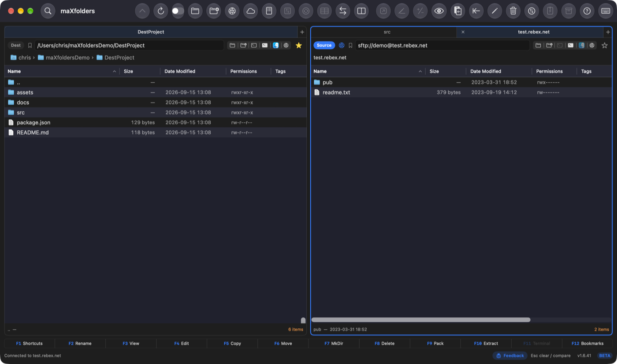
Task: Click the table grid view icon in toolbar
Action: (324, 11)
